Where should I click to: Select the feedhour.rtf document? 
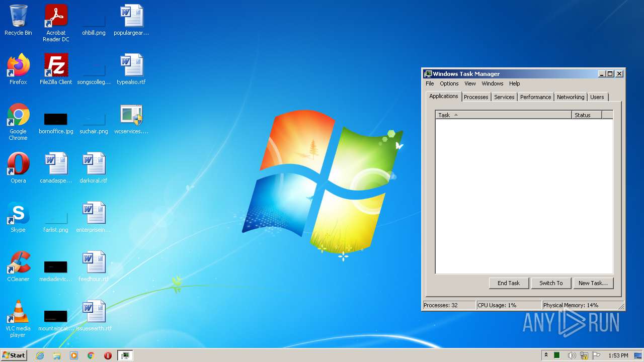94,266
